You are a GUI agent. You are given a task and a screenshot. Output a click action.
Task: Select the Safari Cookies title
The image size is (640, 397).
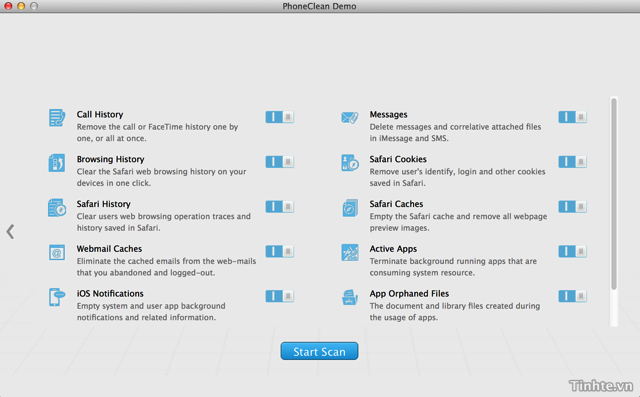398,159
